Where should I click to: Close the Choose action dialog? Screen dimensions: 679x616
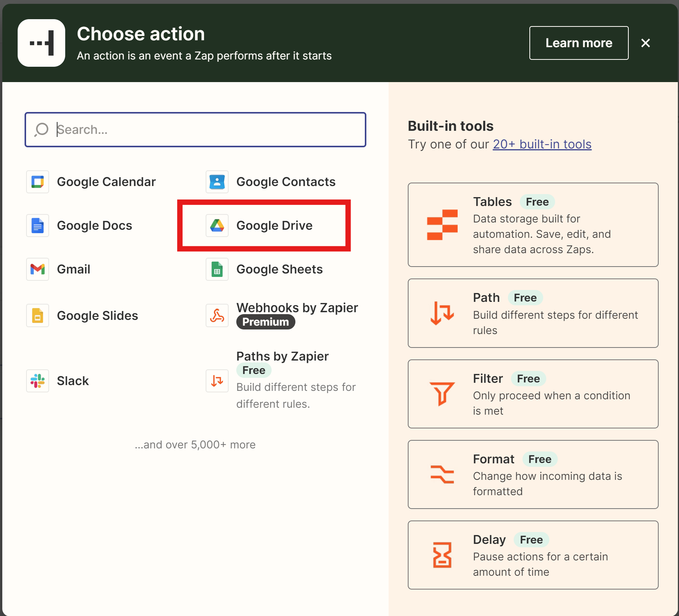(x=646, y=43)
